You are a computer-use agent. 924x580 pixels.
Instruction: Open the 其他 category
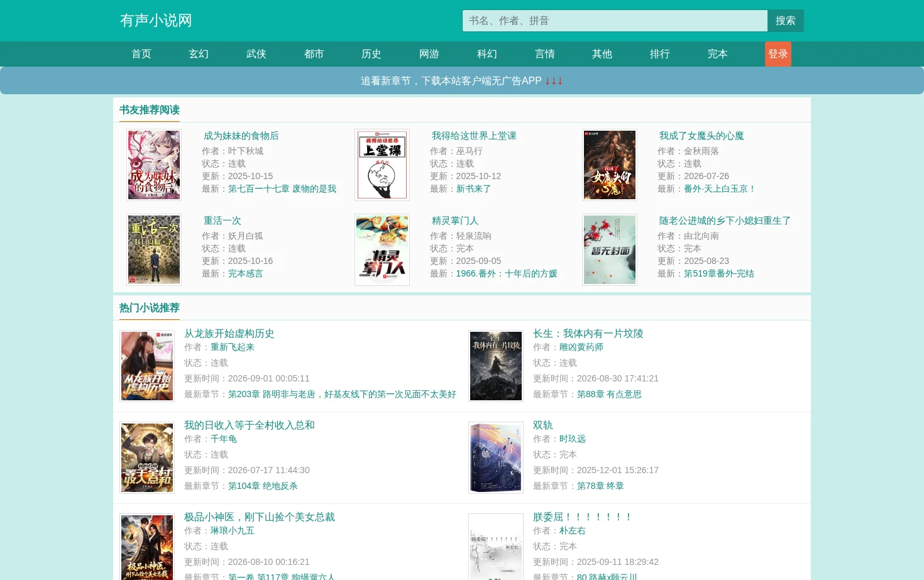[x=602, y=54]
